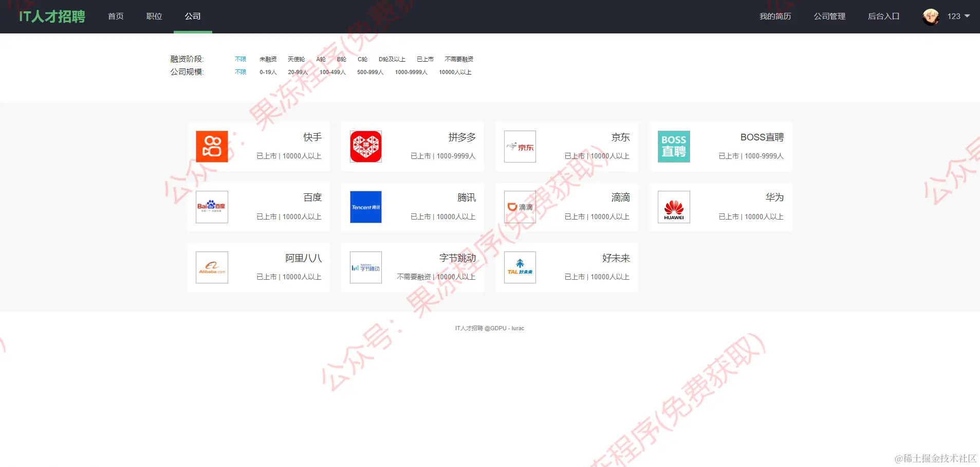This screenshot has width=980, height=467.
Task: Click the Baidu 百度 logo
Action: pos(212,207)
